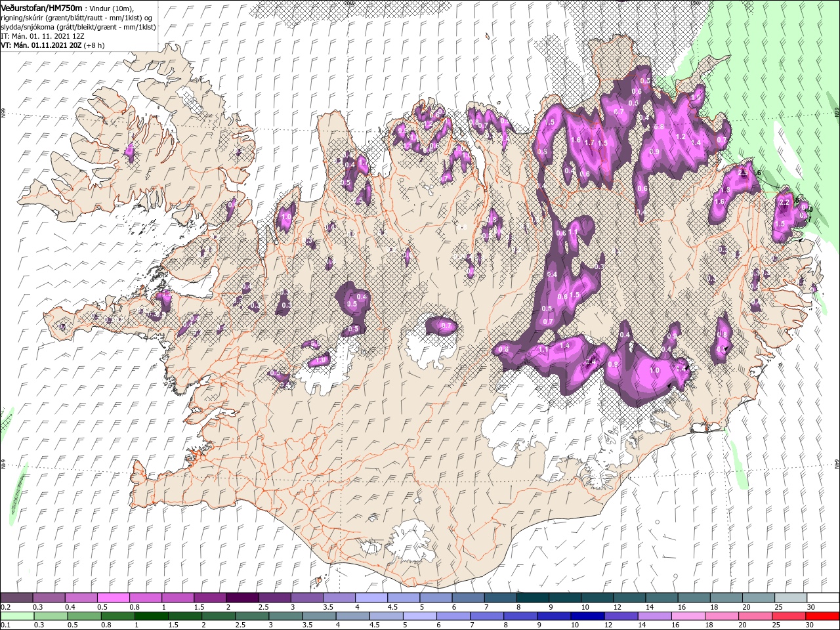The width and height of the screenshot is (840, 630).
Task: Pick lower legend swatch between 2 and 2.5
Action: point(219,616)
